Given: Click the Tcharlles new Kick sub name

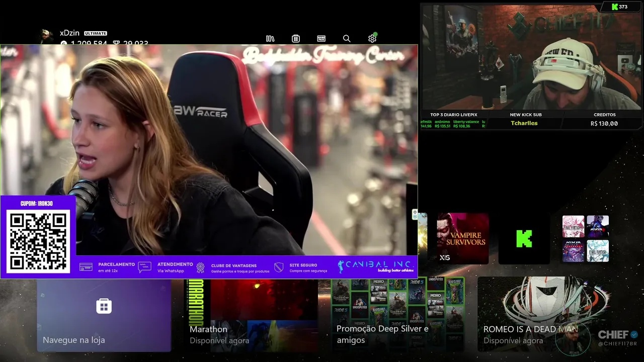Looking at the screenshot, I should pos(524,123).
